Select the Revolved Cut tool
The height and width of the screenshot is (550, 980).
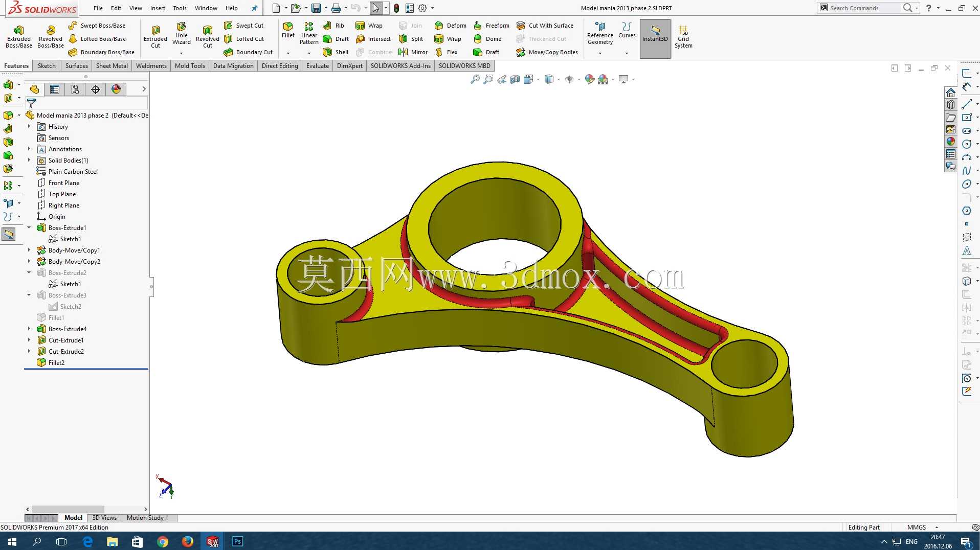point(208,36)
